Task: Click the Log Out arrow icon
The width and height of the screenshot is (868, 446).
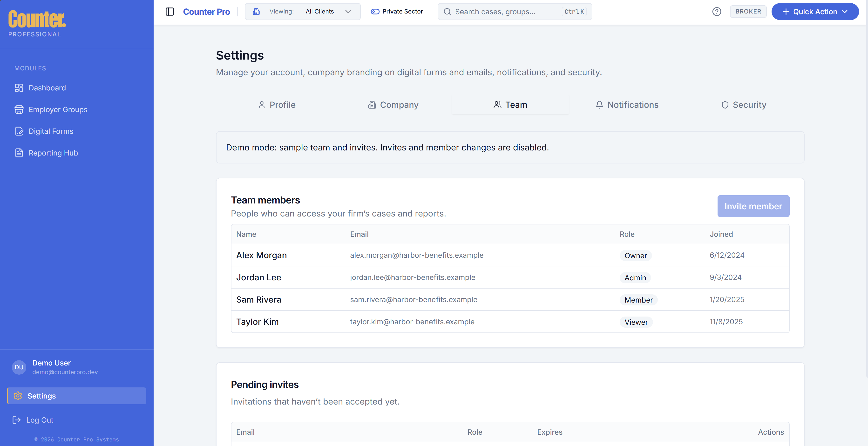Action: 16,420
